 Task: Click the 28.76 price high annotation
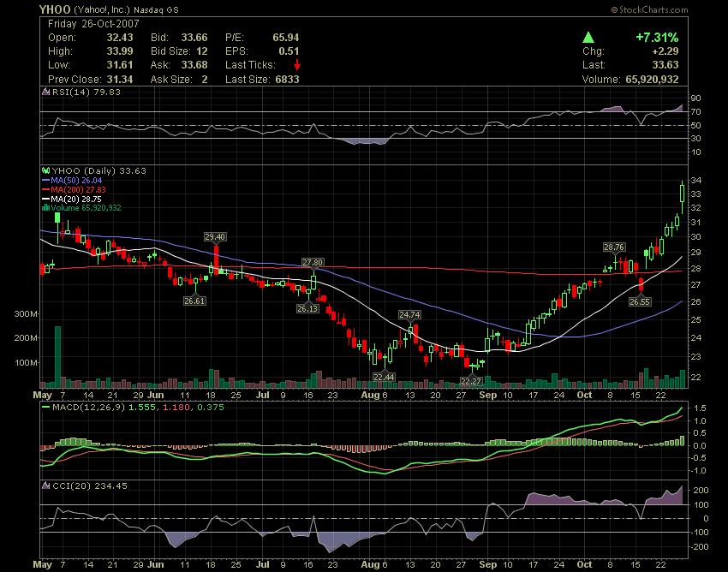[x=614, y=247]
